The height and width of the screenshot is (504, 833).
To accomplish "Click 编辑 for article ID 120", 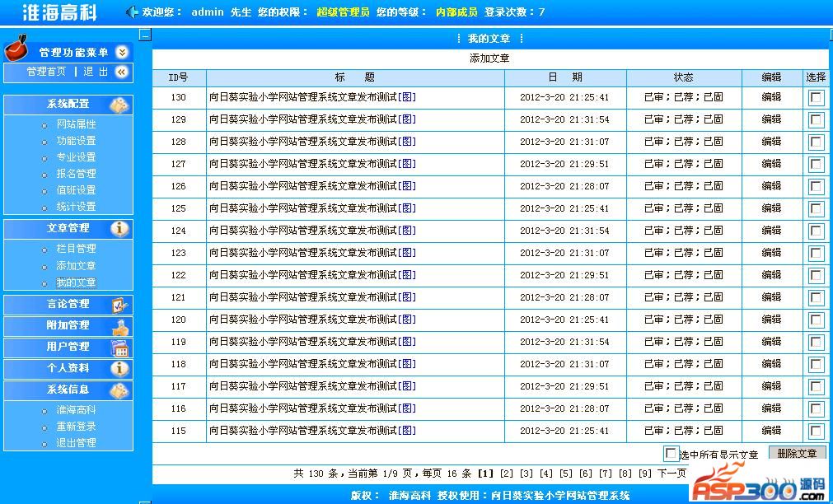I will 771,320.
